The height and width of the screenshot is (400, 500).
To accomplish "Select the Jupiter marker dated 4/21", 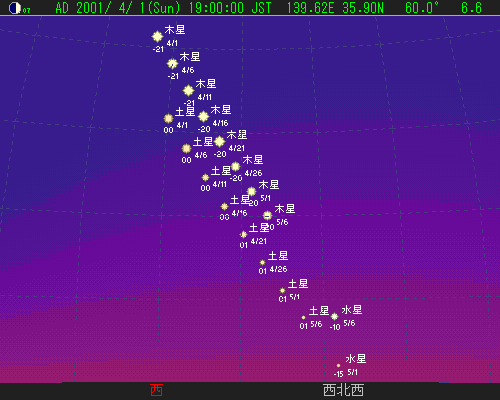I will coord(219,142).
